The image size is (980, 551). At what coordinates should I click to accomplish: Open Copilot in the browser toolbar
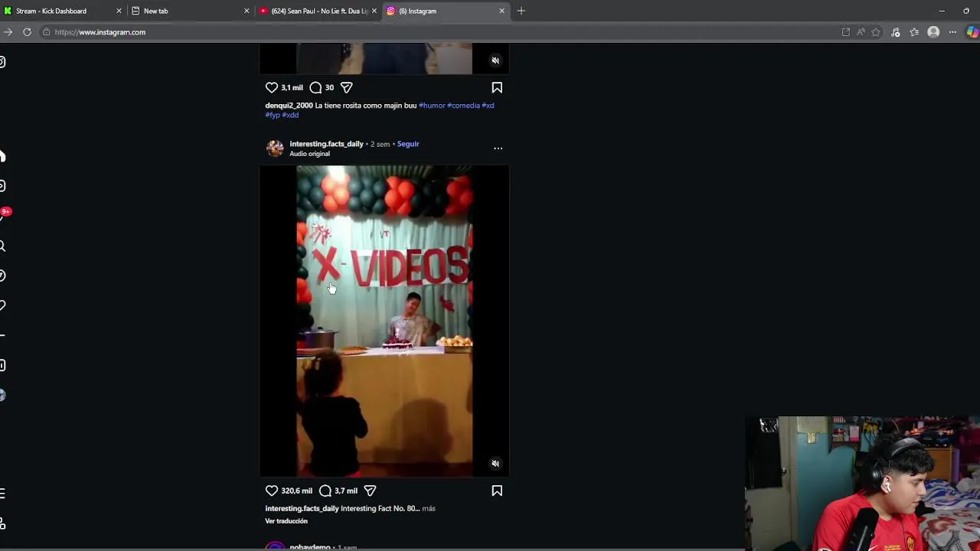(x=972, y=32)
